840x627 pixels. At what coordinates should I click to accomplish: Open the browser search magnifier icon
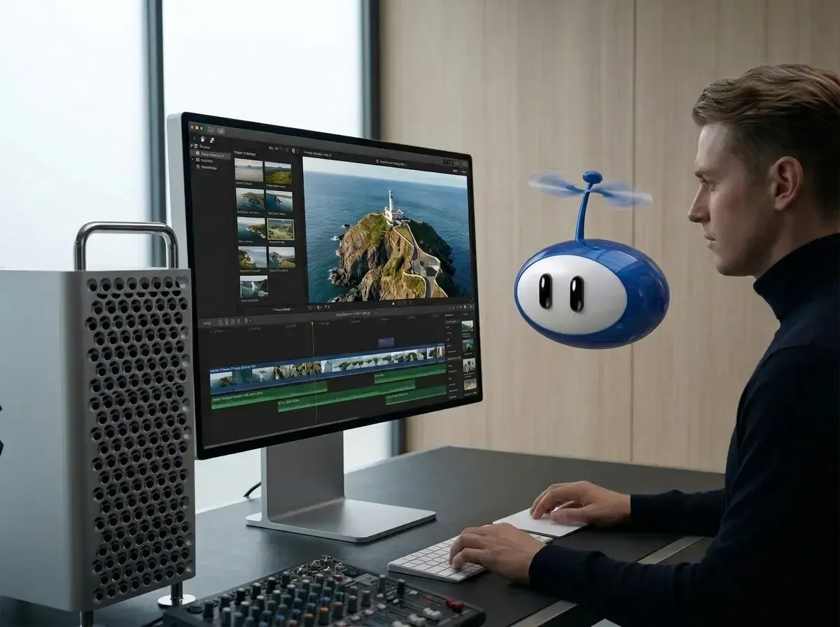pos(293,150)
